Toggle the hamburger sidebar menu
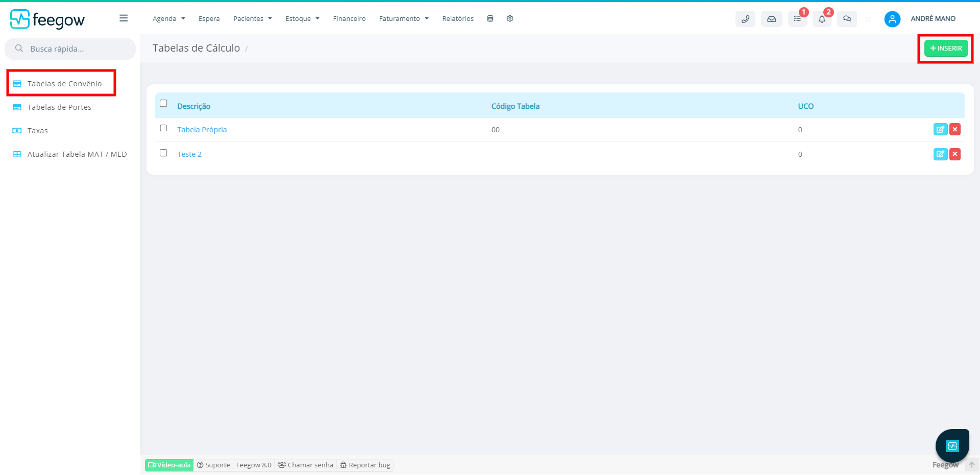This screenshot has height=475, width=980. tap(124, 18)
